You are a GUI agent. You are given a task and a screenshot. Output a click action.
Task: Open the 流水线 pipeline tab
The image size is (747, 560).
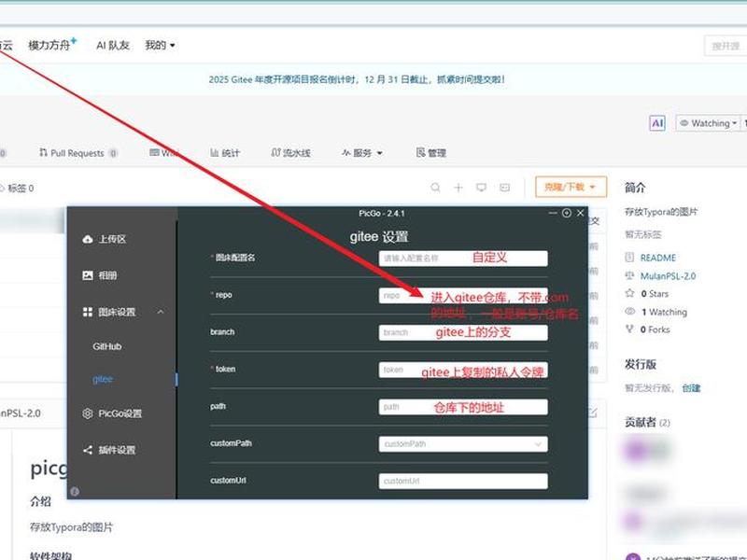[290, 153]
